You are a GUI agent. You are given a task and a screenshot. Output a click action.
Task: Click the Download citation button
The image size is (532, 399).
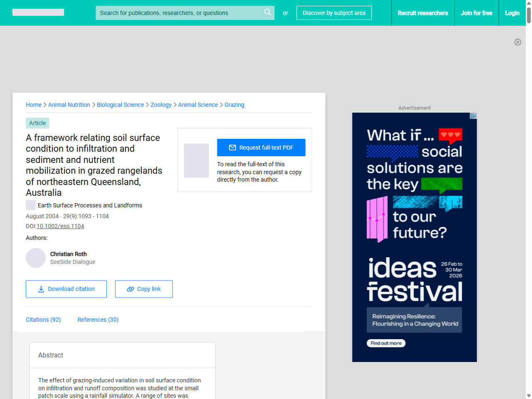tap(66, 289)
